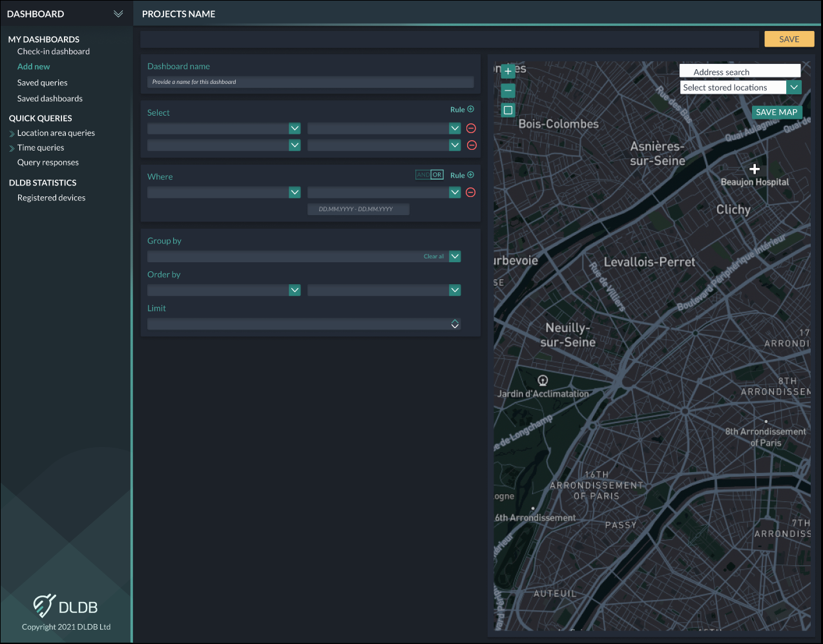Zoom out on the map

(508, 91)
